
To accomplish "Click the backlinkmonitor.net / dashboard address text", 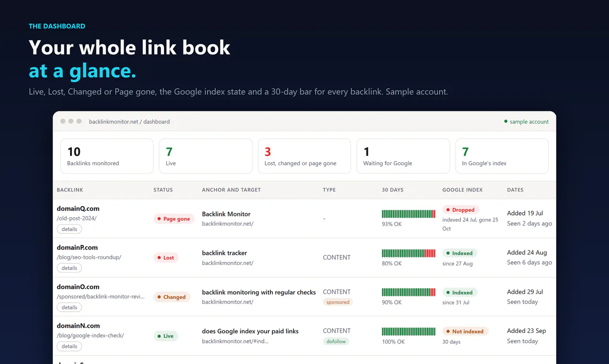I will coord(129,122).
